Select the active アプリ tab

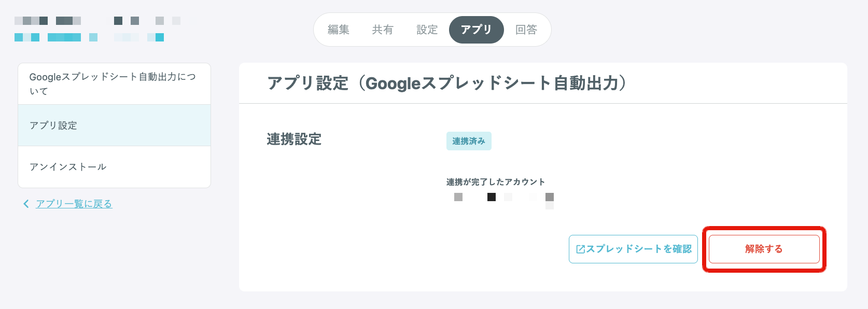click(x=476, y=30)
